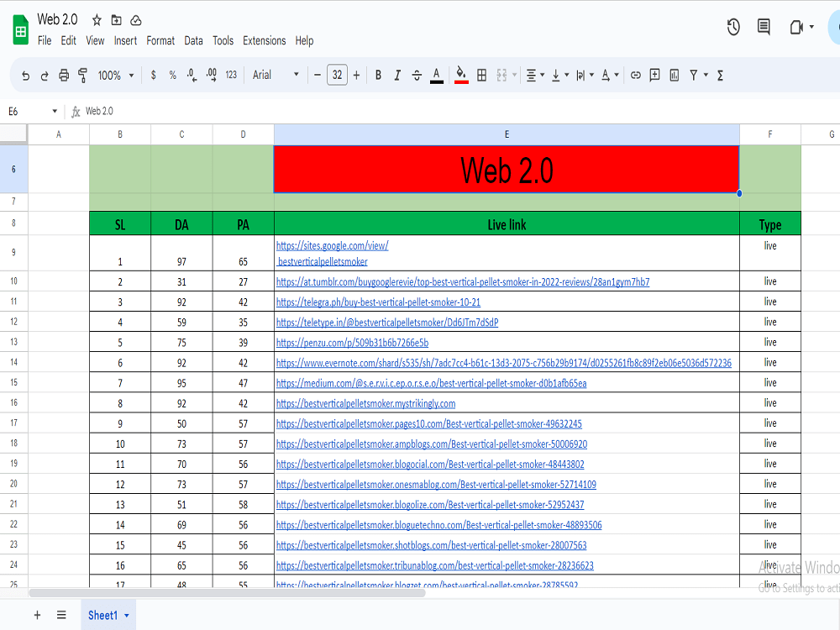Select the Live link header cell

[x=507, y=224]
